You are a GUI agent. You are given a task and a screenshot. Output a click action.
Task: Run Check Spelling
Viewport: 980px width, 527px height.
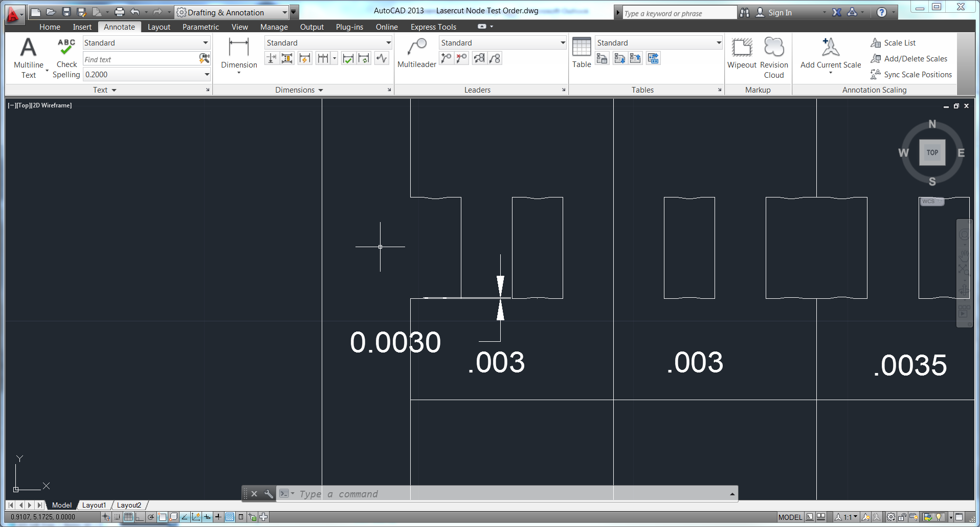click(x=66, y=57)
